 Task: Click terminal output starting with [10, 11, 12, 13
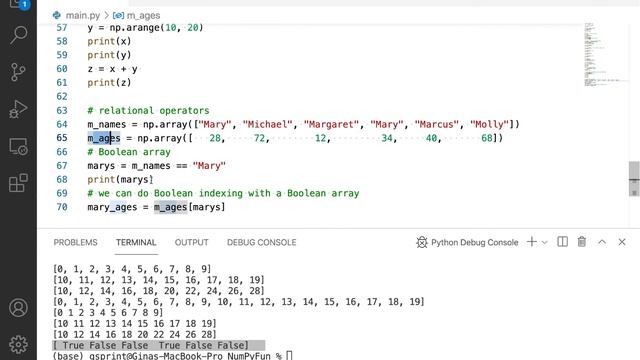[158, 280]
